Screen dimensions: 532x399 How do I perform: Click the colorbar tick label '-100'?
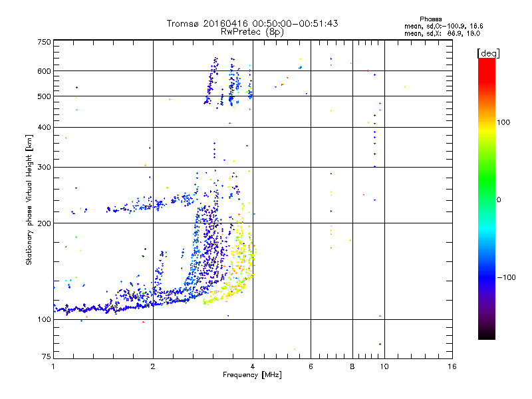(507, 277)
